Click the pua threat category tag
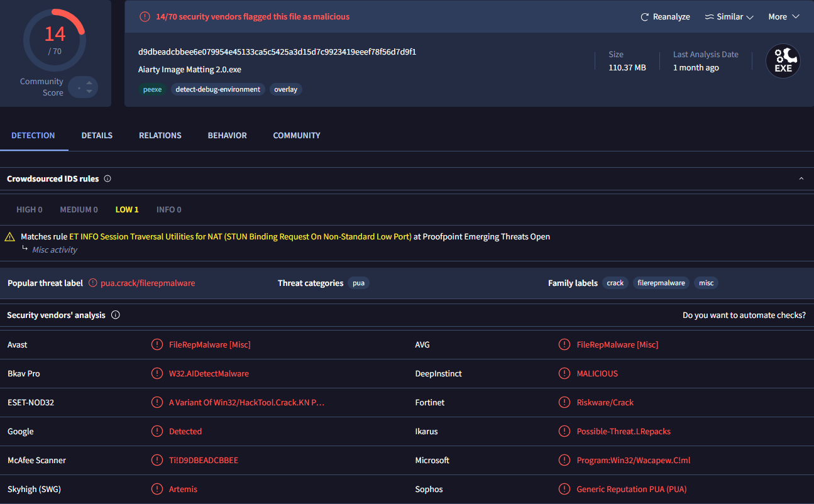Screen dimensions: 814x504 pyautogui.click(x=358, y=283)
